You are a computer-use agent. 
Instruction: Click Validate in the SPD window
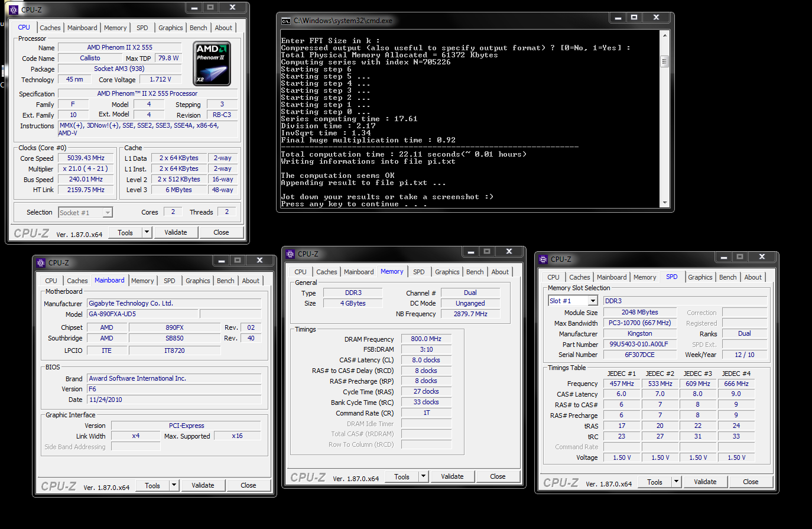pyautogui.click(x=705, y=482)
